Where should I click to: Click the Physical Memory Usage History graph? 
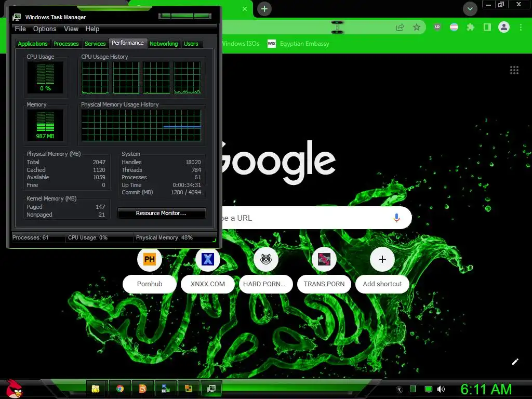click(x=141, y=125)
